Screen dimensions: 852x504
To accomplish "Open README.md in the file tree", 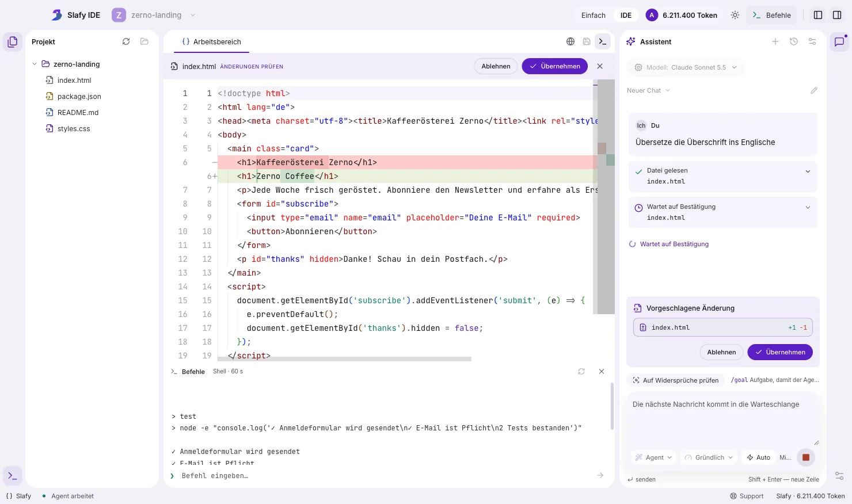I will coord(78,113).
